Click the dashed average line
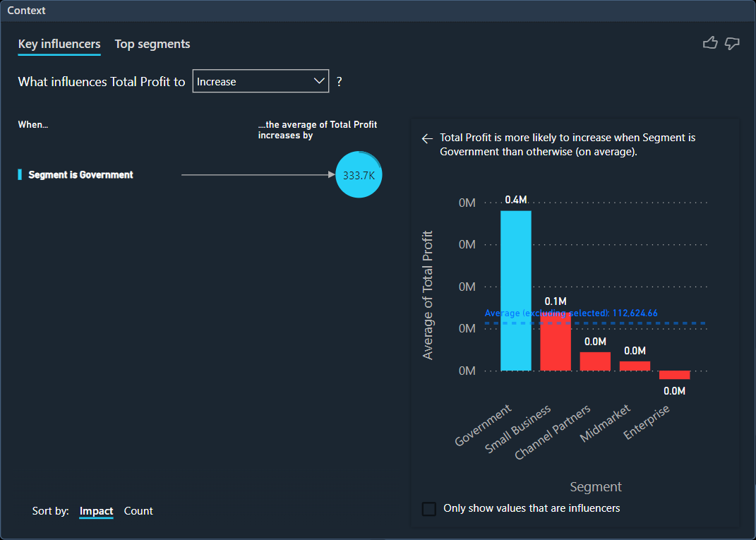Image resolution: width=756 pixels, height=540 pixels. tap(635, 323)
